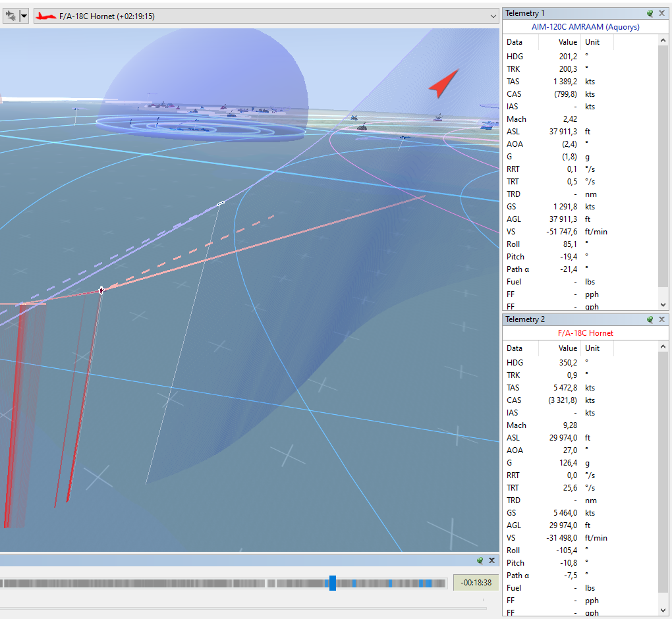Click the -00:18:38 remaining time display

coord(476,583)
